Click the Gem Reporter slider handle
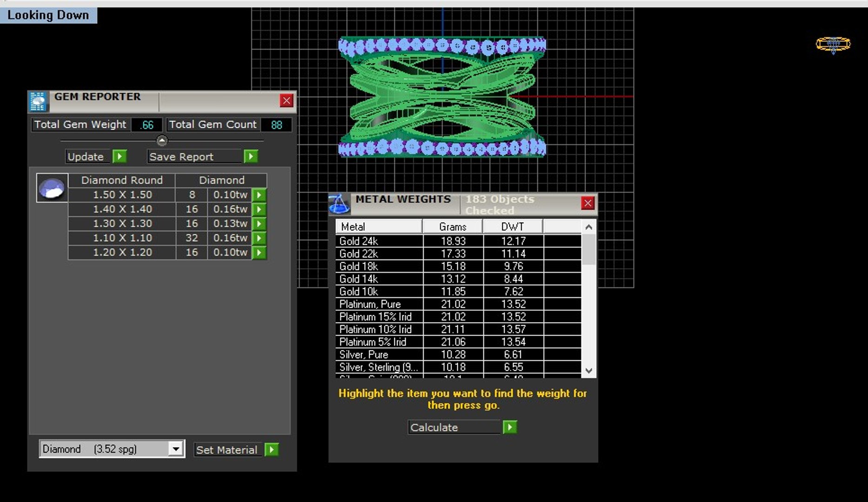The image size is (868, 502). click(x=162, y=140)
